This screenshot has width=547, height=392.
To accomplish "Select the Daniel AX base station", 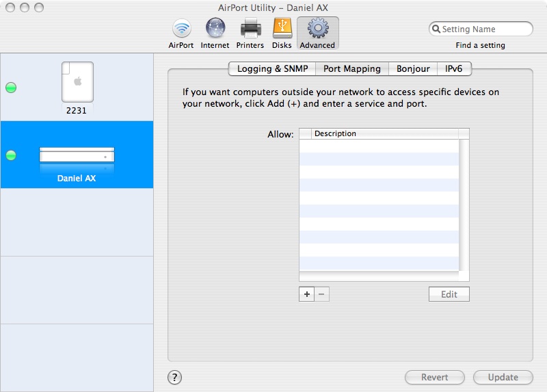I will click(77, 155).
